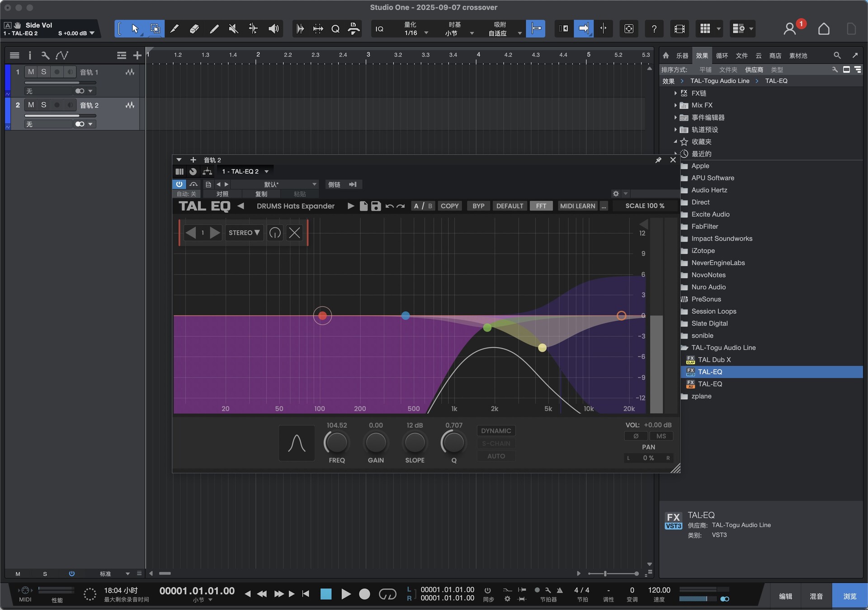868x610 pixels.
Task: Open STEREO channel mode dropdown
Action: [x=244, y=233]
